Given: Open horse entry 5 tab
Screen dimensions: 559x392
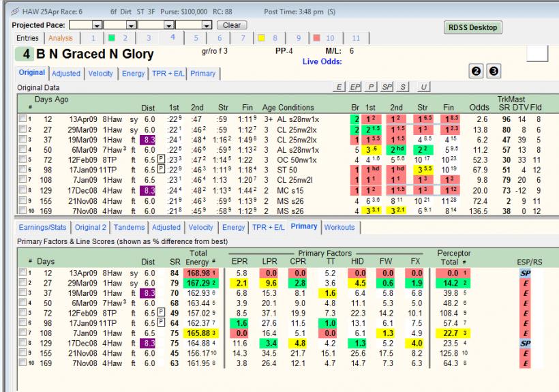Looking at the screenshot, I should (196, 38).
